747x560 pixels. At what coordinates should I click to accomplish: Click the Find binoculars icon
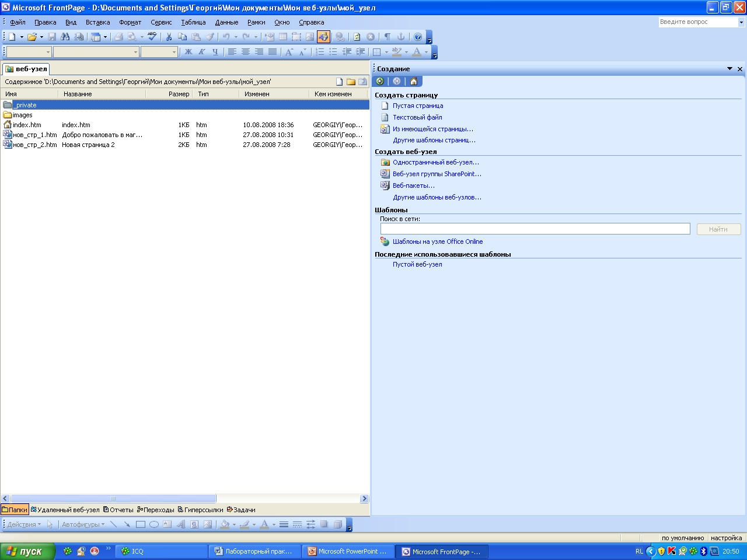pos(65,37)
